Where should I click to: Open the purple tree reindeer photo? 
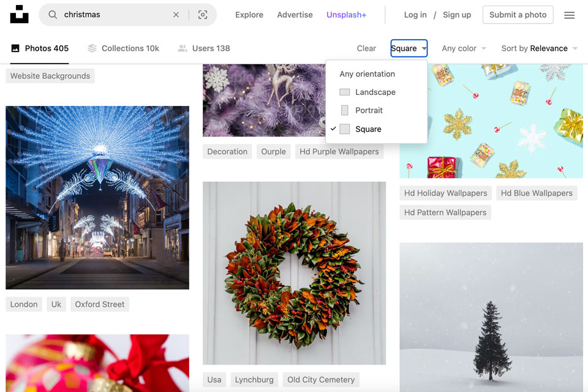(265, 100)
